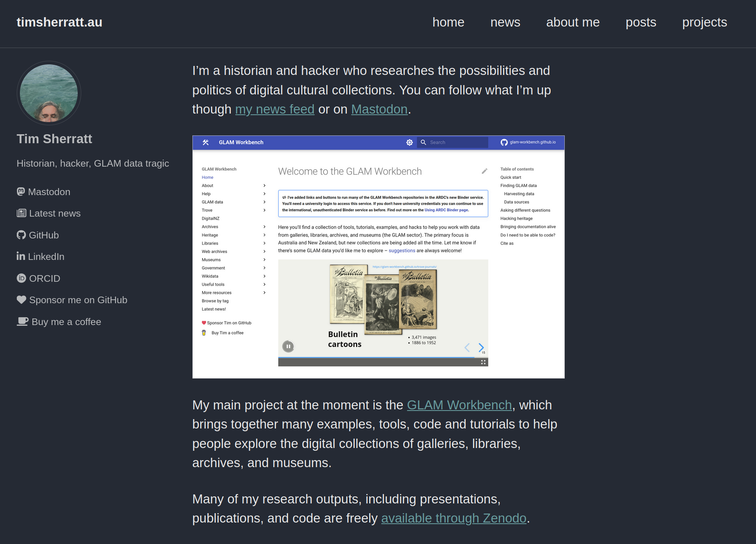
Task: Open the projects nav item
Action: click(704, 22)
